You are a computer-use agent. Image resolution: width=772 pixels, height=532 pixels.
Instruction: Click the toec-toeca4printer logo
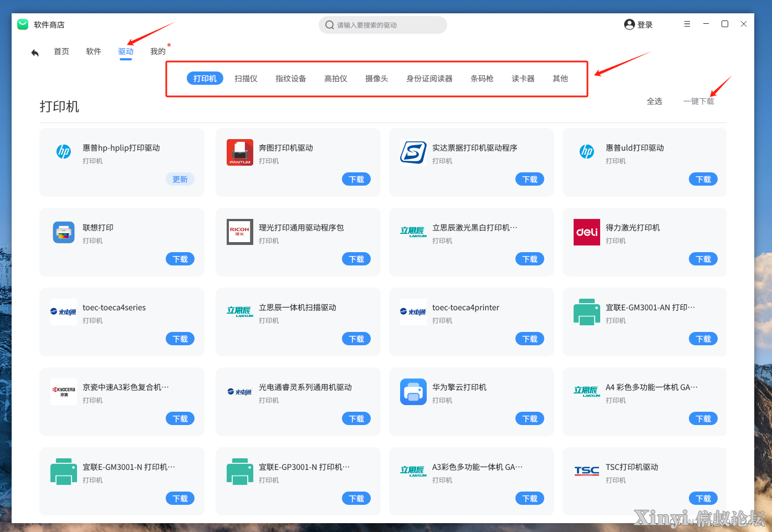point(413,312)
